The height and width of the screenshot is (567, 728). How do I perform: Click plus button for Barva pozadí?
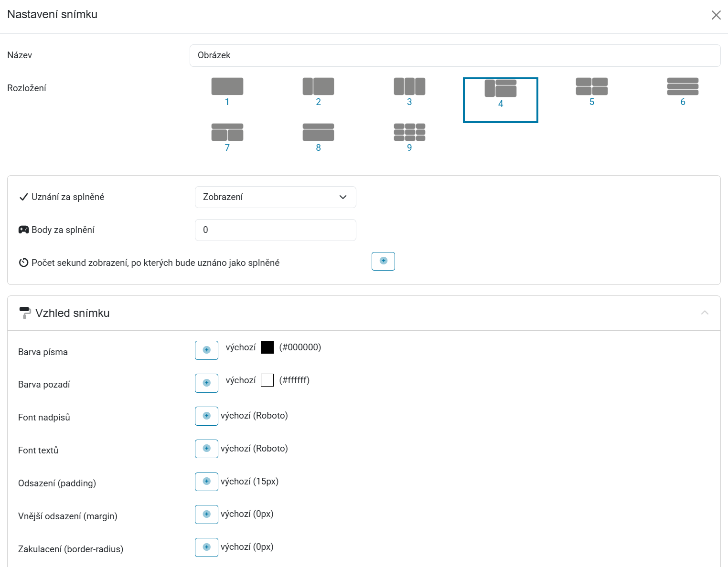206,383
